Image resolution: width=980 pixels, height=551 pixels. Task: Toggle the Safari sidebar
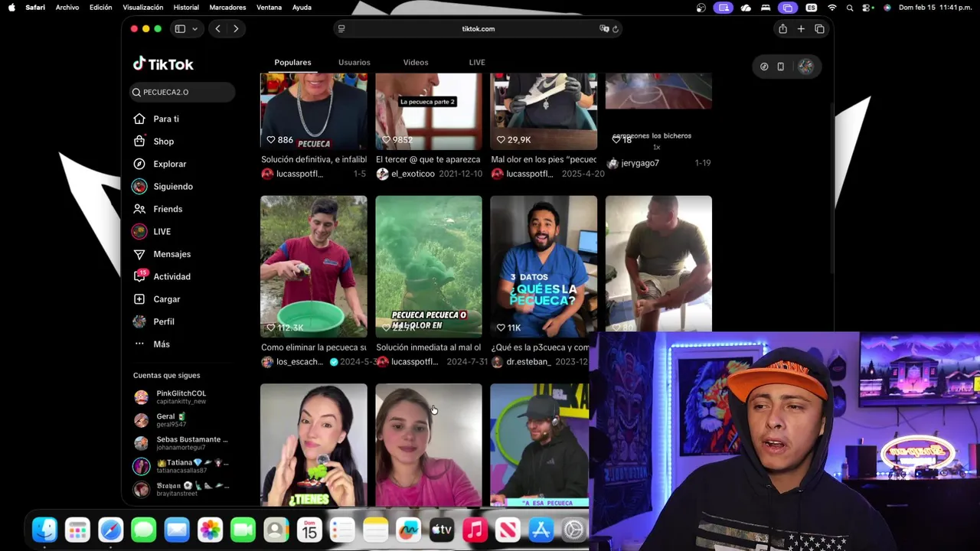[180, 29]
